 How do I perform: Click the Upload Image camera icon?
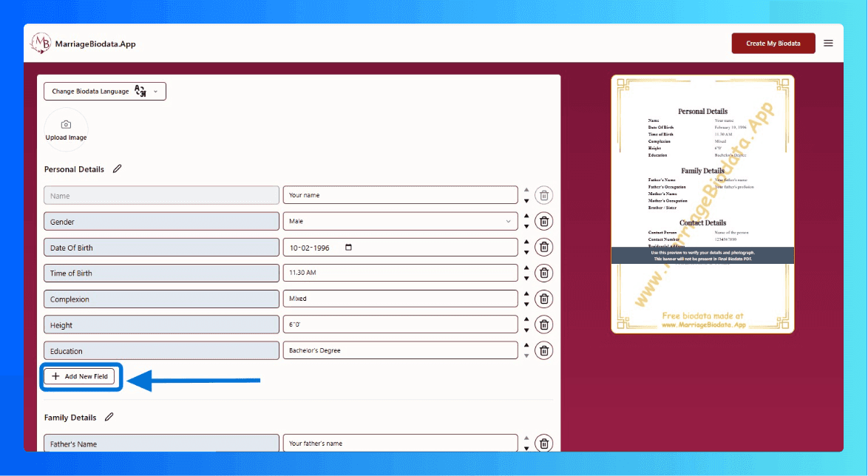pyautogui.click(x=66, y=124)
